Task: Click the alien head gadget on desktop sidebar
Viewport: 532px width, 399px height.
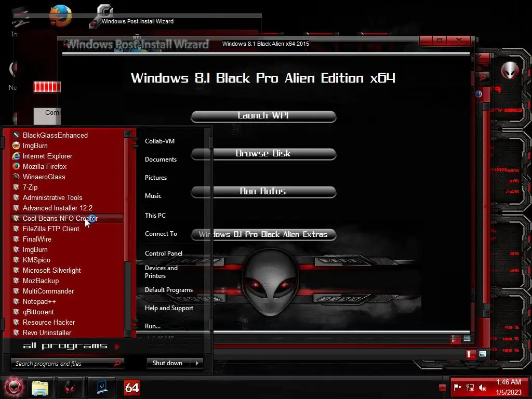Action: point(510,71)
